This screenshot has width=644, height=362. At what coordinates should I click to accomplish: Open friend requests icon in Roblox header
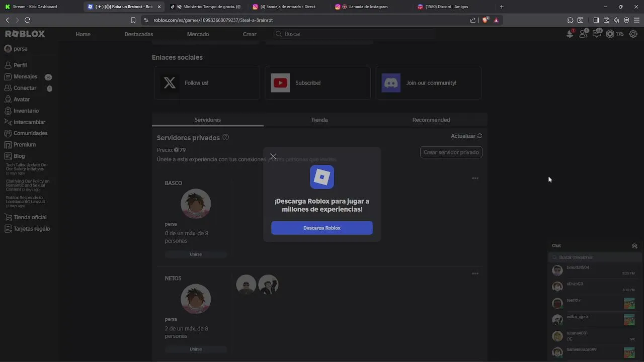point(584,34)
